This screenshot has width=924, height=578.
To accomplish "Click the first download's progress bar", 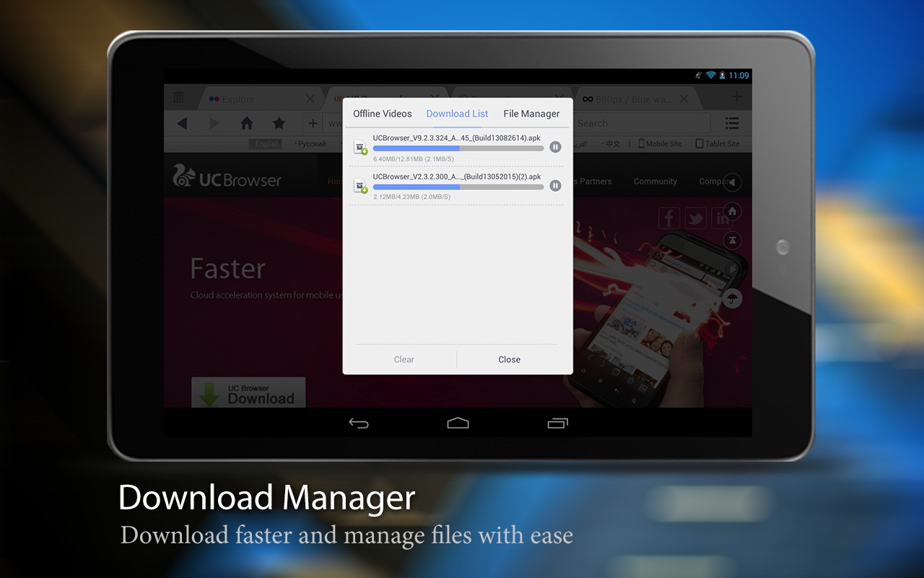I will [x=458, y=148].
